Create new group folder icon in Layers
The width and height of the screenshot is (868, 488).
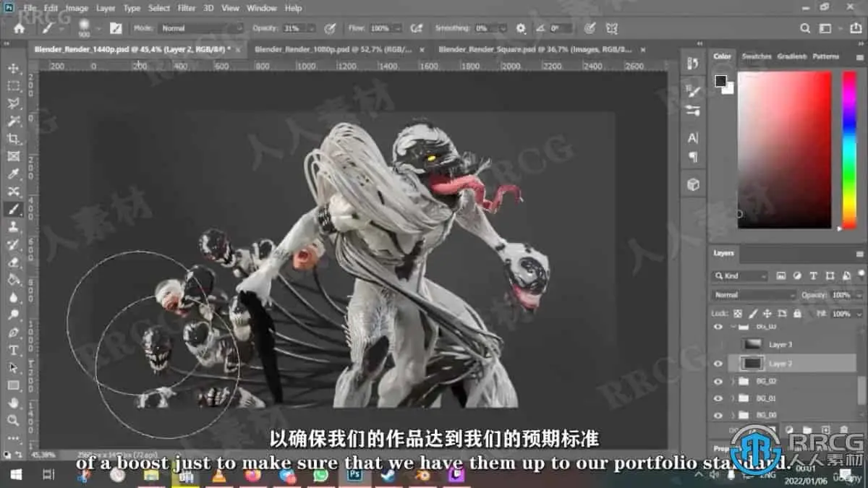pyautogui.click(x=807, y=429)
